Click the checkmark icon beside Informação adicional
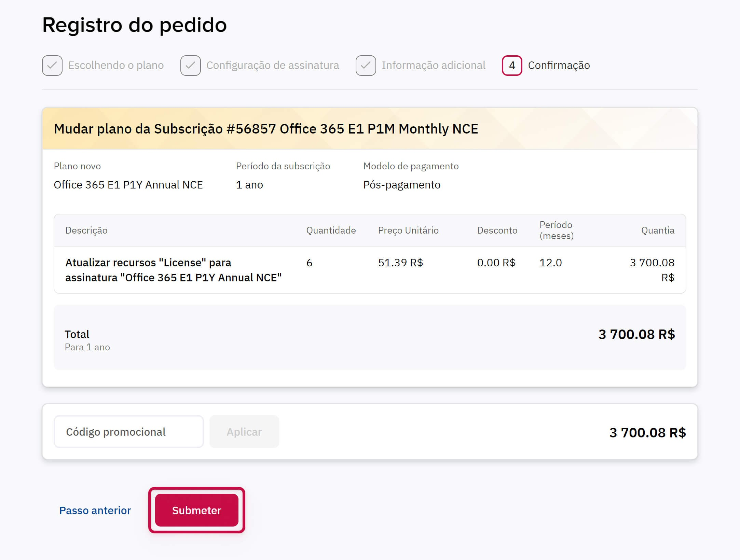The width and height of the screenshot is (740, 560). click(x=366, y=65)
